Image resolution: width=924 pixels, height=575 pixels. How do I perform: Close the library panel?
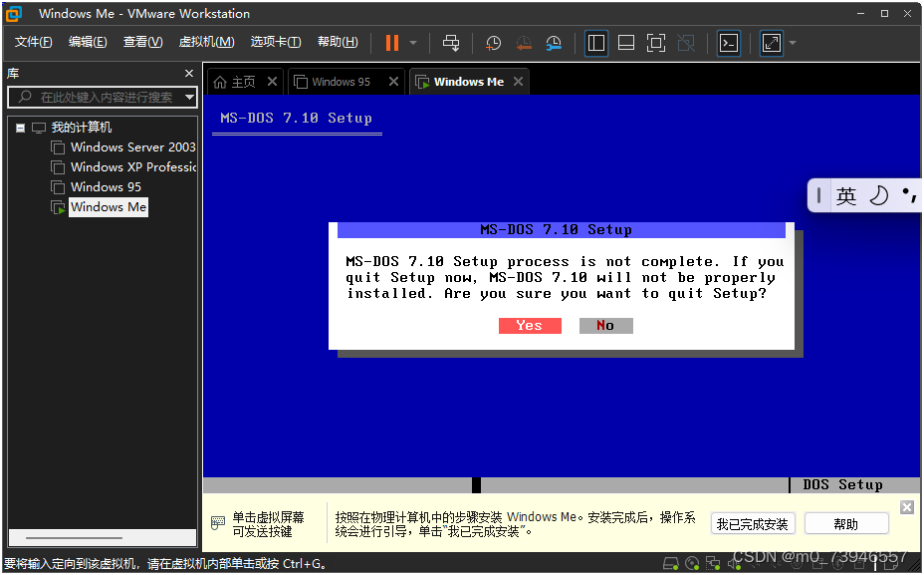click(189, 73)
